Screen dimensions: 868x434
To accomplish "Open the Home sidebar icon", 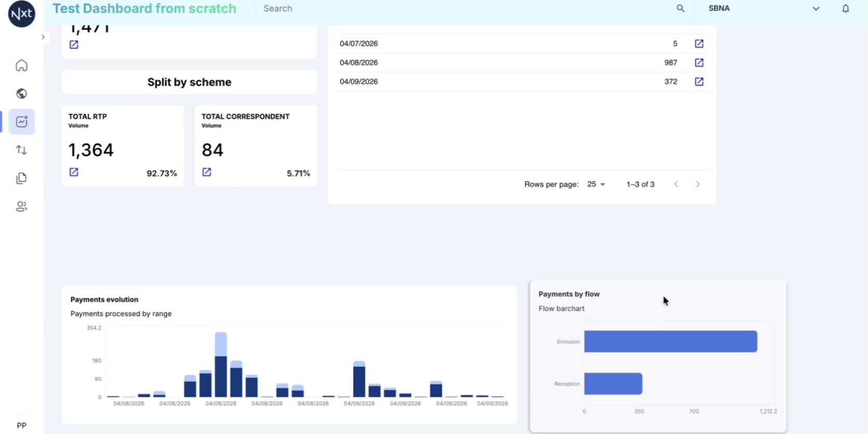I will (x=21, y=65).
